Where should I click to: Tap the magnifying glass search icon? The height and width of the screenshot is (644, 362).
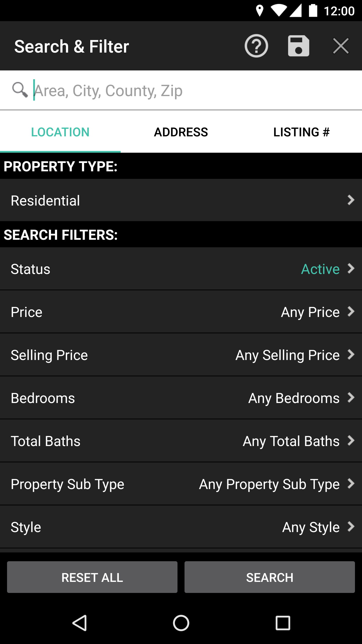20,90
